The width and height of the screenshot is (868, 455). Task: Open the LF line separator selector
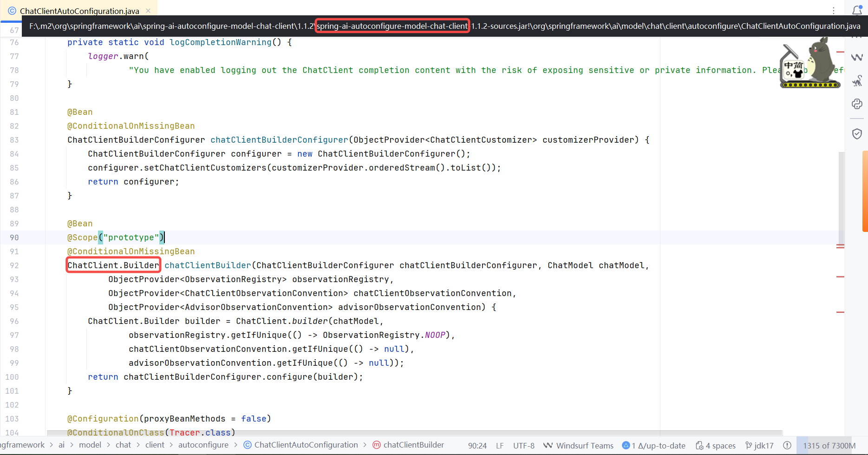(x=500, y=445)
